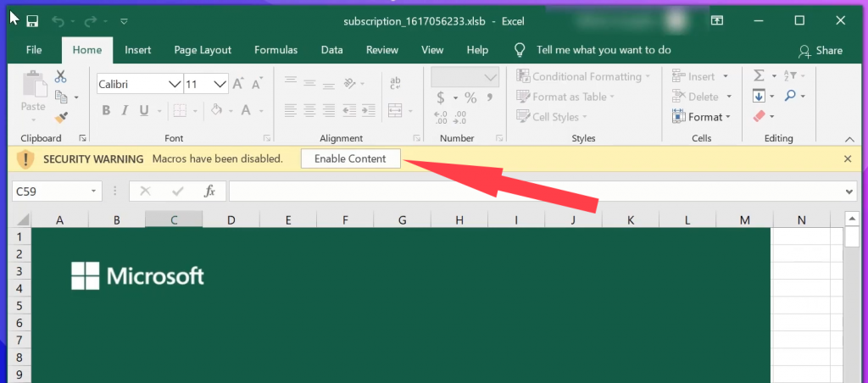The width and height of the screenshot is (868, 383).
Task: Switch to the Insert tab
Action: pyautogui.click(x=138, y=50)
